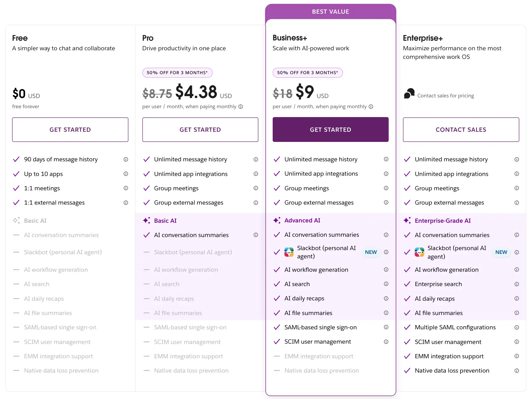Select the NEW badge on Enterprise+ Slackbot
Image resolution: width=532 pixels, height=399 pixels.
501,252
